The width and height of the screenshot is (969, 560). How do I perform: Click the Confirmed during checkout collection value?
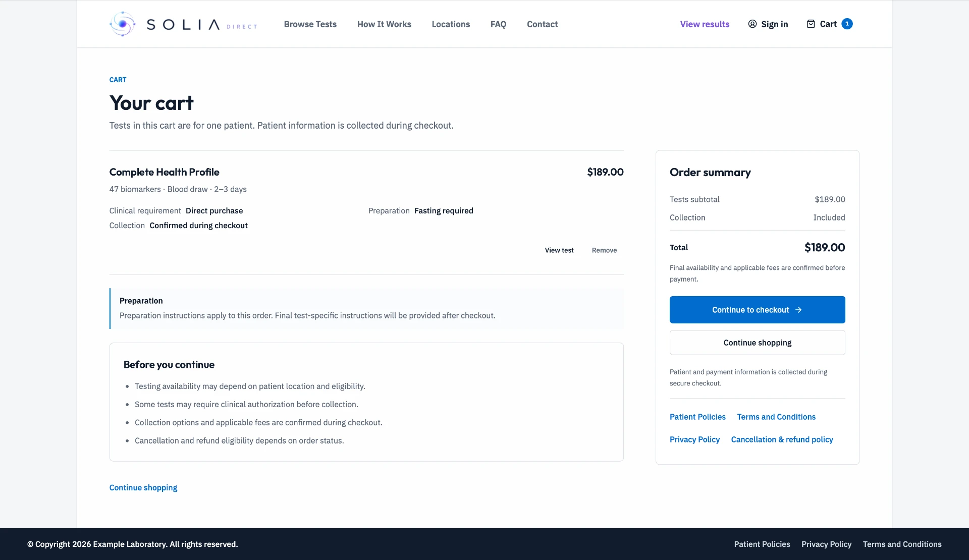(x=198, y=226)
